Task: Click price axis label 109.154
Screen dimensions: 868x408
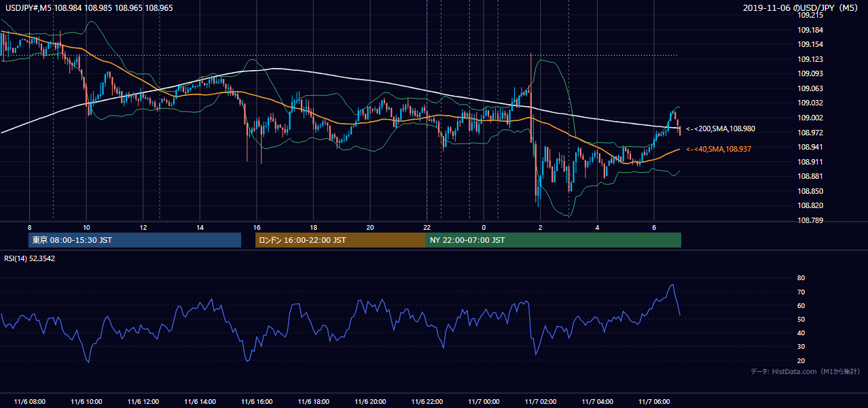Action: (810, 44)
